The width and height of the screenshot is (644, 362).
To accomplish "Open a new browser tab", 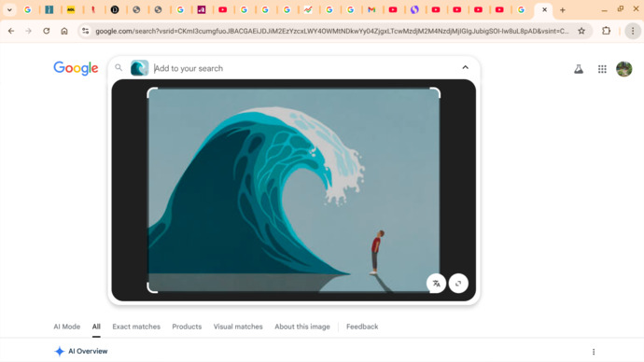I will pyautogui.click(x=563, y=10).
